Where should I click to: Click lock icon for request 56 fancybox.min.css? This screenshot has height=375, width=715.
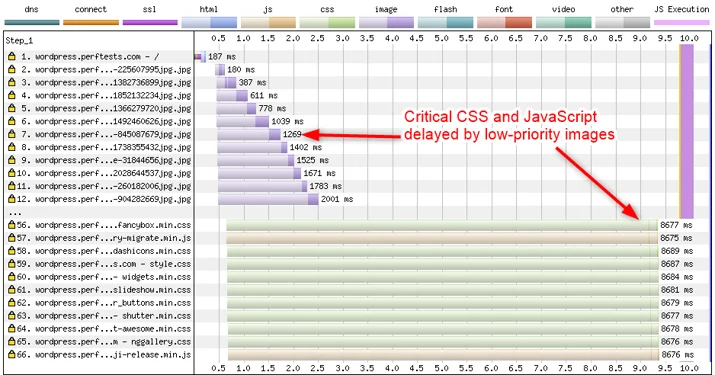[x=12, y=225]
